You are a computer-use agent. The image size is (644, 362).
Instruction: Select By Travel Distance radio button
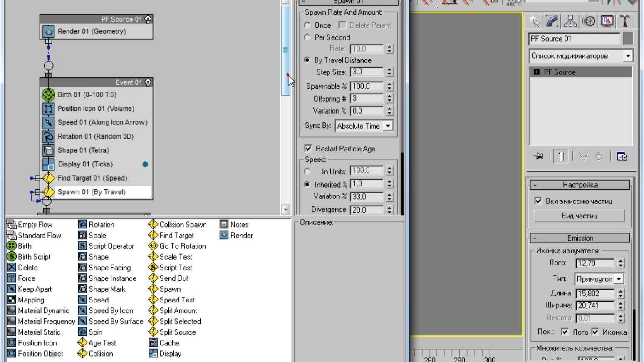click(307, 60)
